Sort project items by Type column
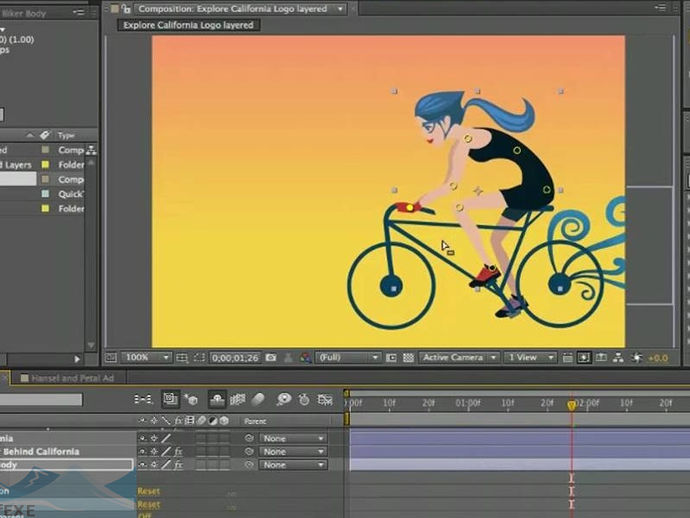 coord(66,135)
